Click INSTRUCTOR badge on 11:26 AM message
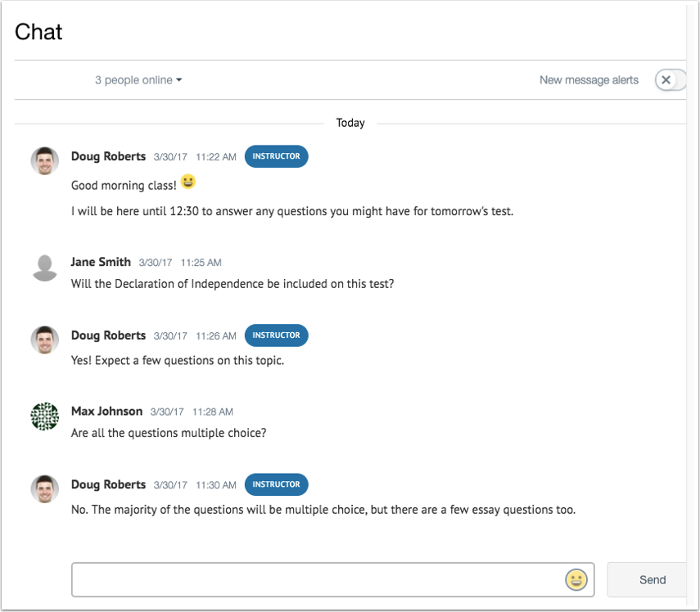Viewport: 700px width, 612px height. [x=277, y=335]
